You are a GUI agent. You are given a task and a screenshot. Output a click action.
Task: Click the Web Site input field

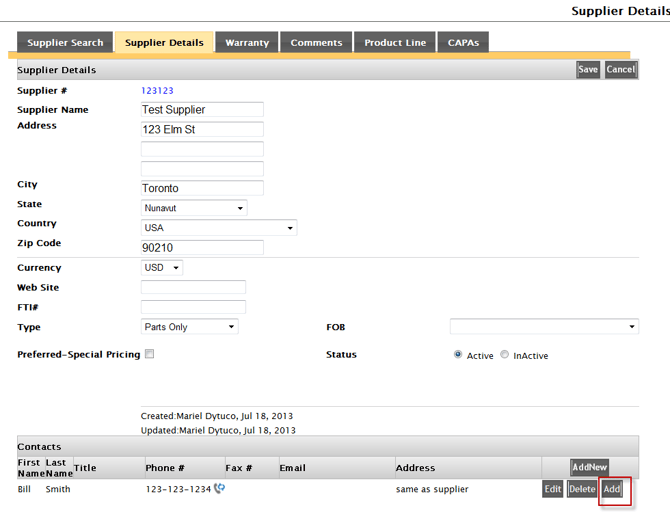pos(193,288)
